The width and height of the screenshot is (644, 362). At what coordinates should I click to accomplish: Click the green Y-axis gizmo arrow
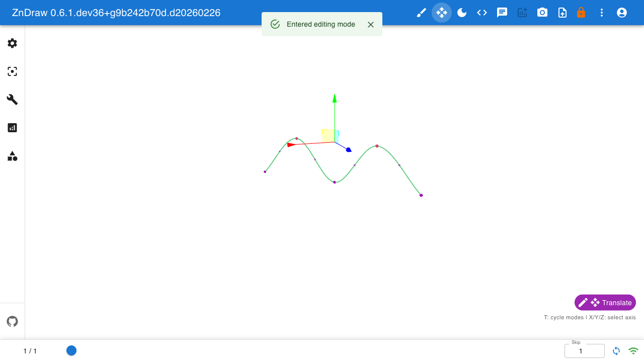[335, 99]
